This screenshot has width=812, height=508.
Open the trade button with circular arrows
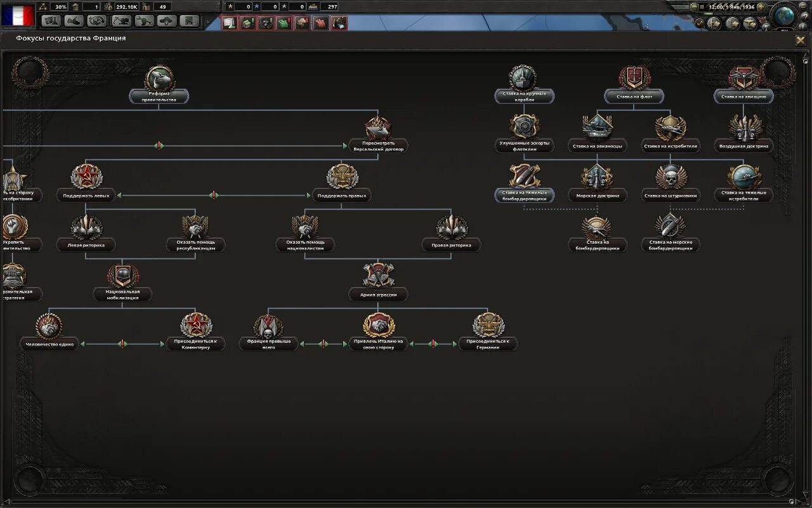pyautogui.click(x=97, y=21)
